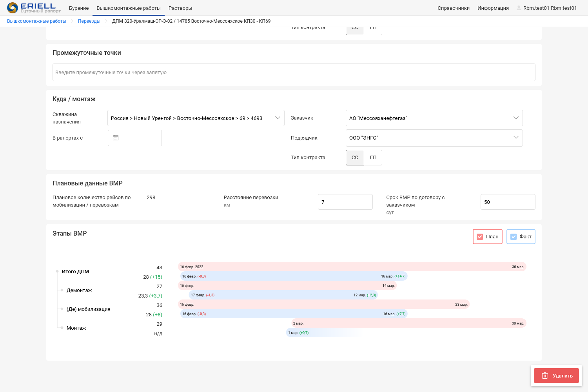Image resolution: width=588 pixels, height=392 pixels.
Task: Click the Итого ДПМ tree node dot
Action: coord(57,271)
